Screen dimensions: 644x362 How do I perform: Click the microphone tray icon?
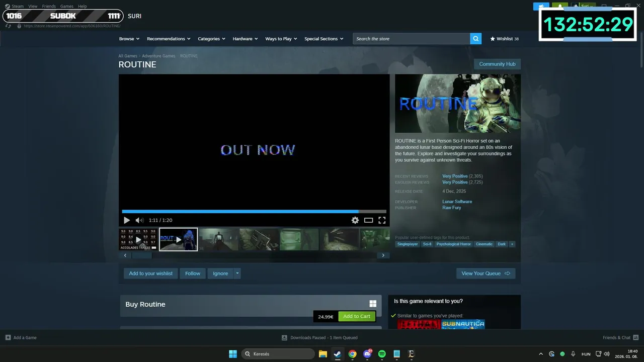[x=573, y=354]
